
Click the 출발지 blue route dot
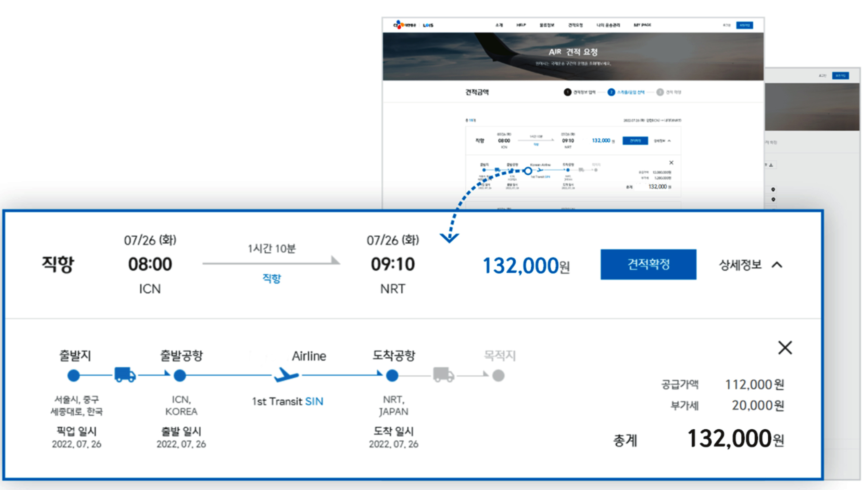pyautogui.click(x=74, y=376)
